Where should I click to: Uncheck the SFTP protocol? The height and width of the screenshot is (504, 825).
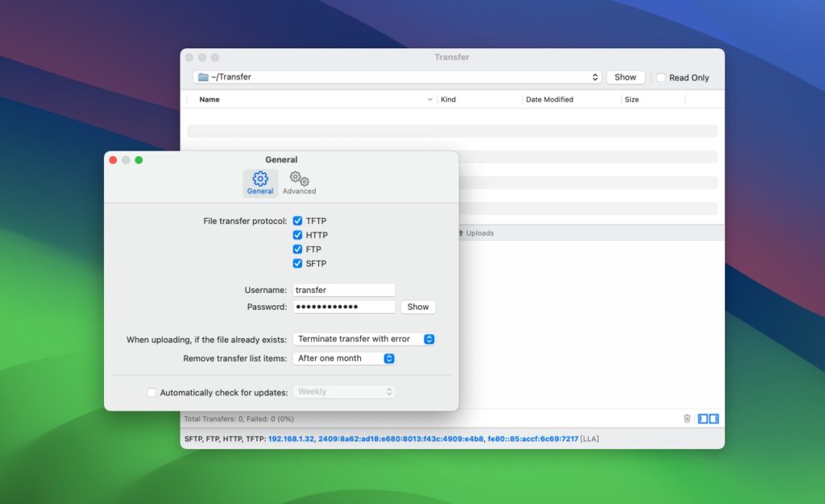pyautogui.click(x=298, y=263)
